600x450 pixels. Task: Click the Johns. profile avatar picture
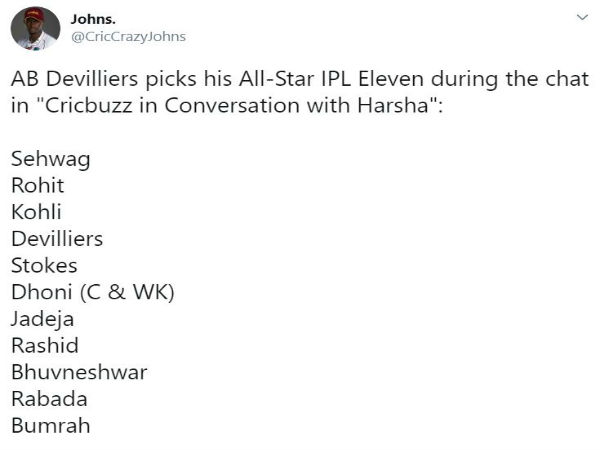(35, 28)
